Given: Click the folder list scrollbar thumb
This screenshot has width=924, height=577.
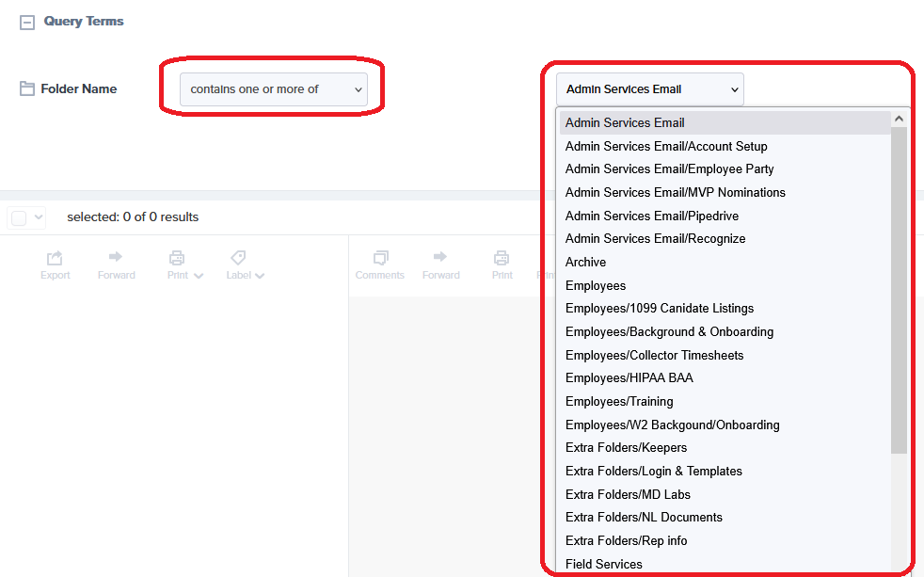Looking at the screenshot, I should tap(899, 282).
